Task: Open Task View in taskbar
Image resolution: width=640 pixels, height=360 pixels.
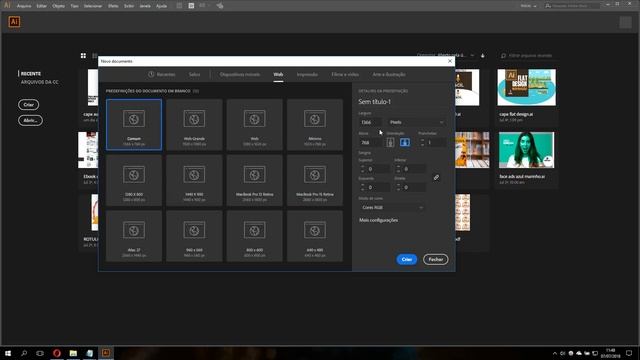Action: [40, 353]
